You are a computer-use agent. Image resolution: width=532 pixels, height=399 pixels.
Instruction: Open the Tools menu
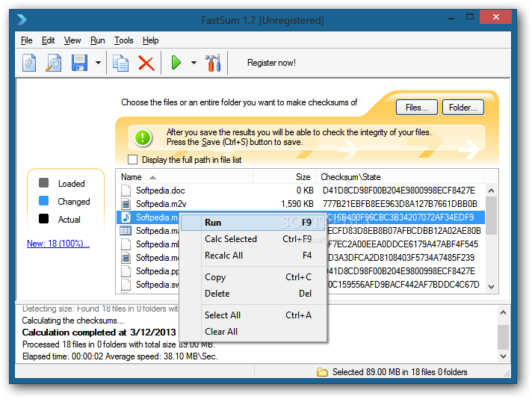coord(123,40)
